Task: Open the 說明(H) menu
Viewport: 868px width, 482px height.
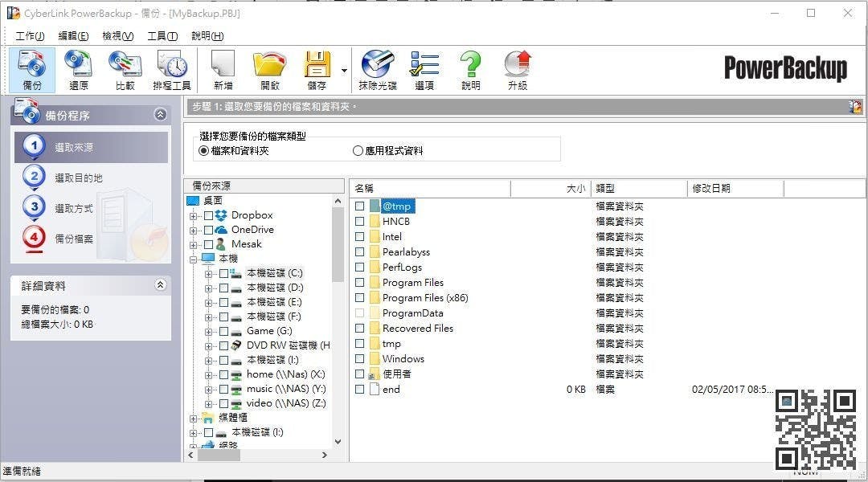Action: 207,36
